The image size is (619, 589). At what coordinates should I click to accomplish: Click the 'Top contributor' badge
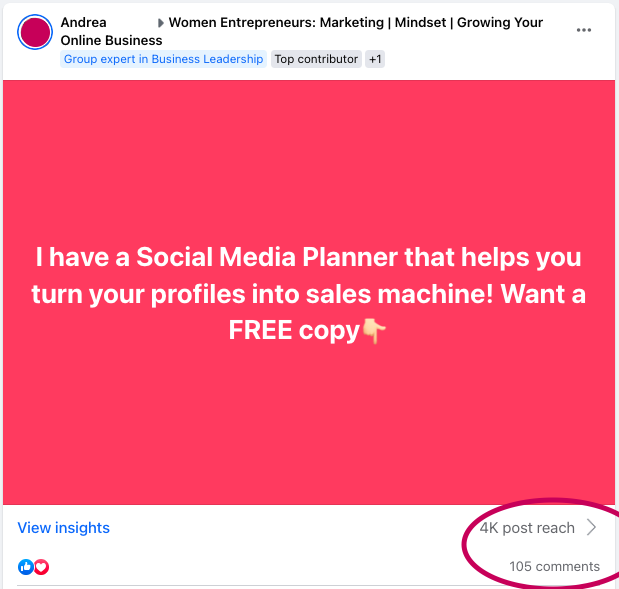[316, 59]
